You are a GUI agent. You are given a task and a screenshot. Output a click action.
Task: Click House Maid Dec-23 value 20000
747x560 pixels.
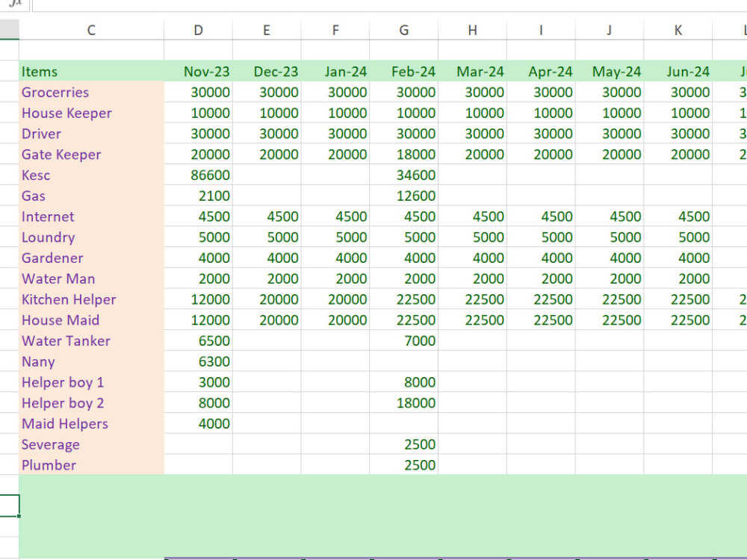[x=267, y=320]
